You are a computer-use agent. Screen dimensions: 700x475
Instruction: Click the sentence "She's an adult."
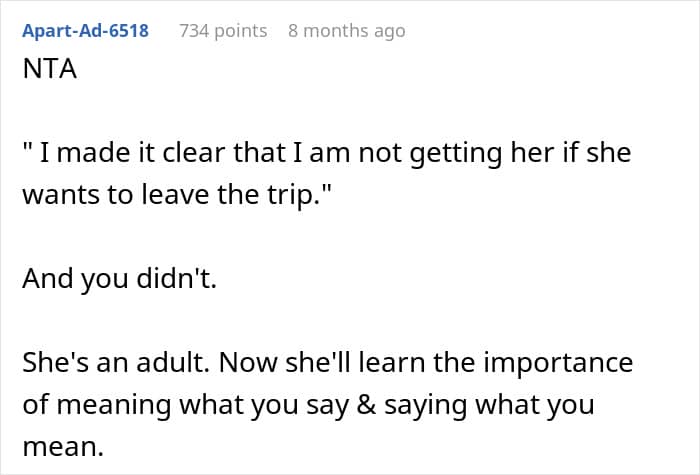click(116, 362)
